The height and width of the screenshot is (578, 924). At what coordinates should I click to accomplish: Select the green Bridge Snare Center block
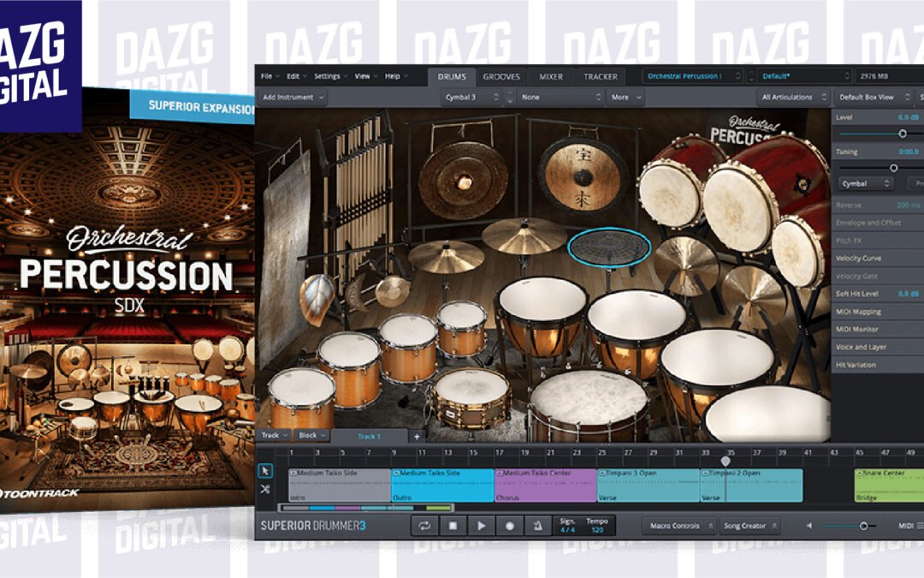pyautogui.click(x=889, y=486)
